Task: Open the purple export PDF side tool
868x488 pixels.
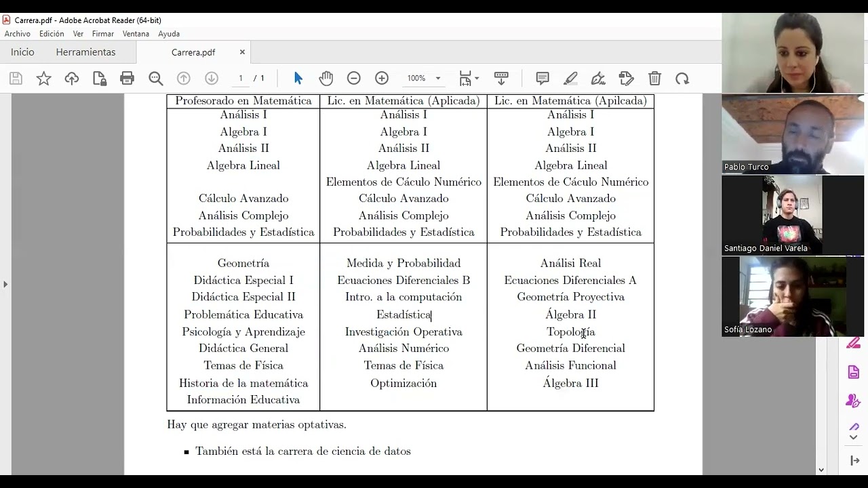Action: click(853, 372)
